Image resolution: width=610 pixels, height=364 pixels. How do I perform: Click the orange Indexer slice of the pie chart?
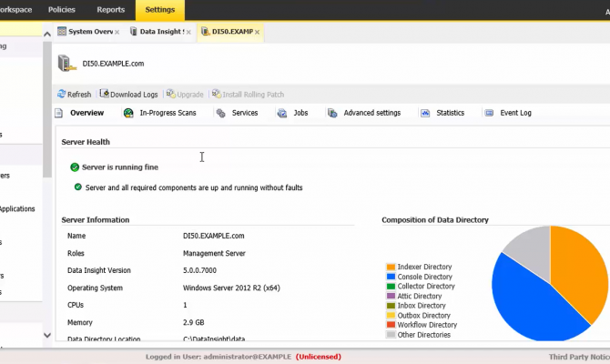tap(580, 272)
